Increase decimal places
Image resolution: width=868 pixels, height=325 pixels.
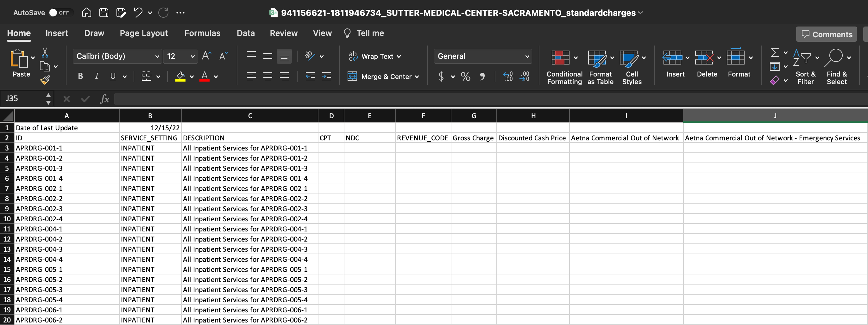click(x=508, y=77)
